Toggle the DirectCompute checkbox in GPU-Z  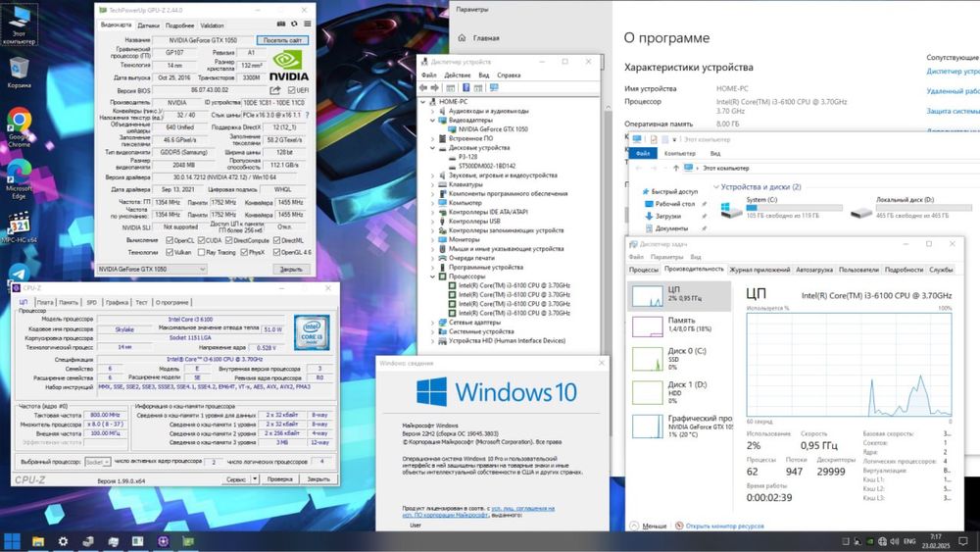[x=228, y=240]
